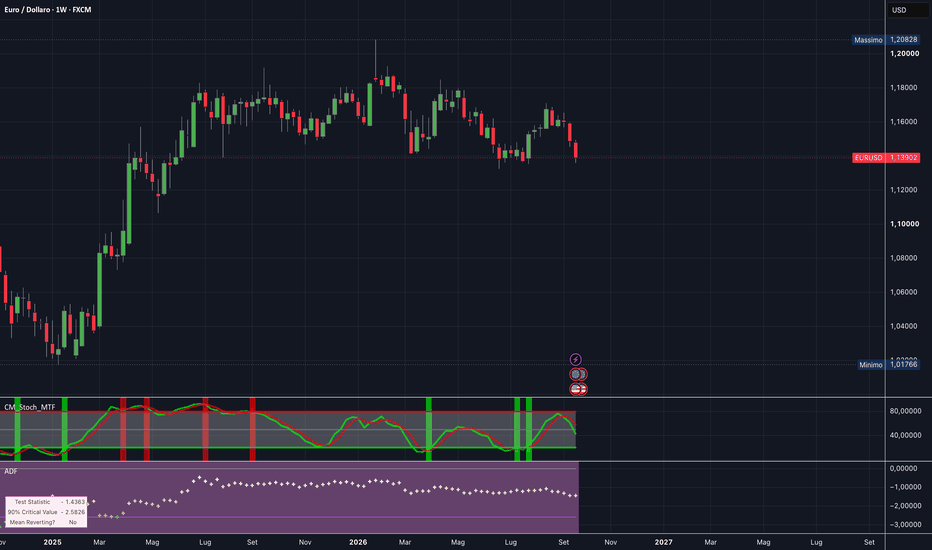Screen dimensions: 932x550
Task: Click the 1,10000 price axis value
Action: click(904, 224)
